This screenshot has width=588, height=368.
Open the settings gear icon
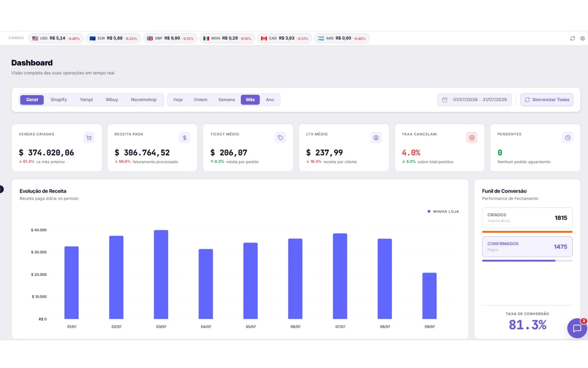pos(582,38)
